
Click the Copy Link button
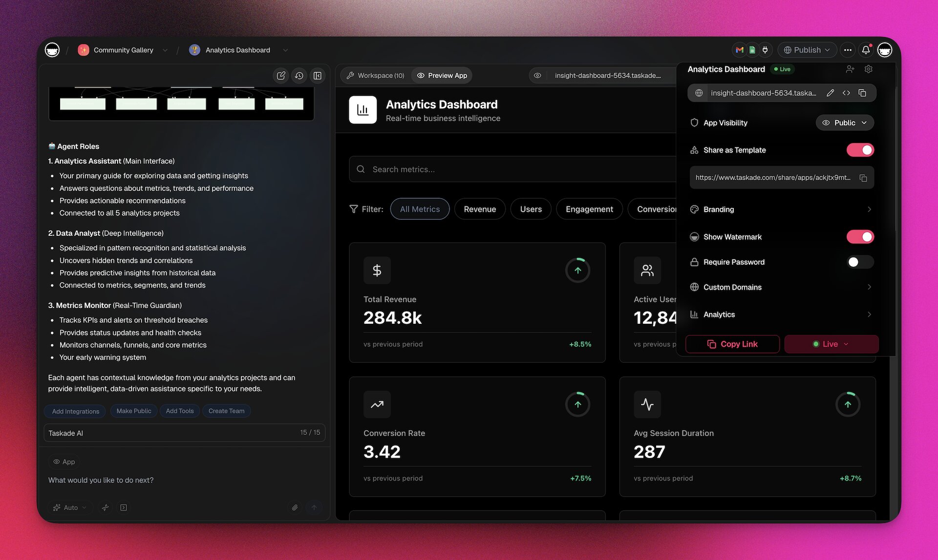coord(732,344)
